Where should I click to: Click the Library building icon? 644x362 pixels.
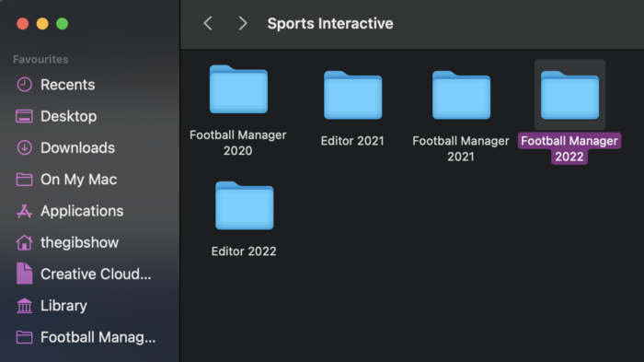click(x=24, y=306)
